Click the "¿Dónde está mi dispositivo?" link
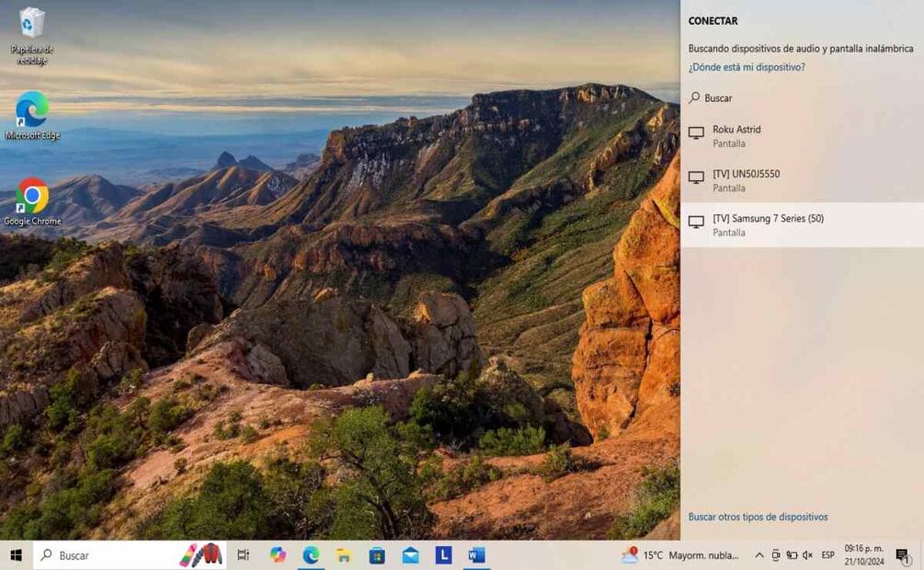The image size is (924, 570). 747,67
